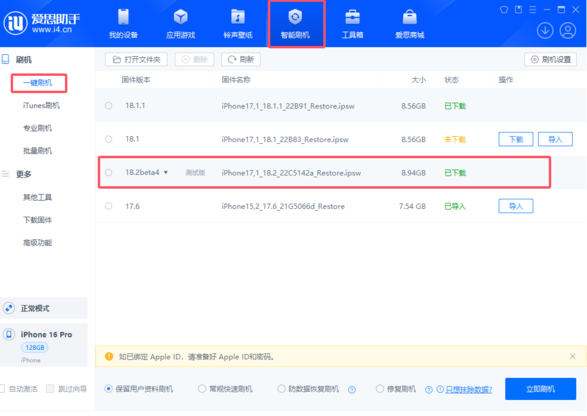This screenshot has width=587, height=416.
Task: Select firmware 18.1.1 radio button
Action: click(x=109, y=106)
